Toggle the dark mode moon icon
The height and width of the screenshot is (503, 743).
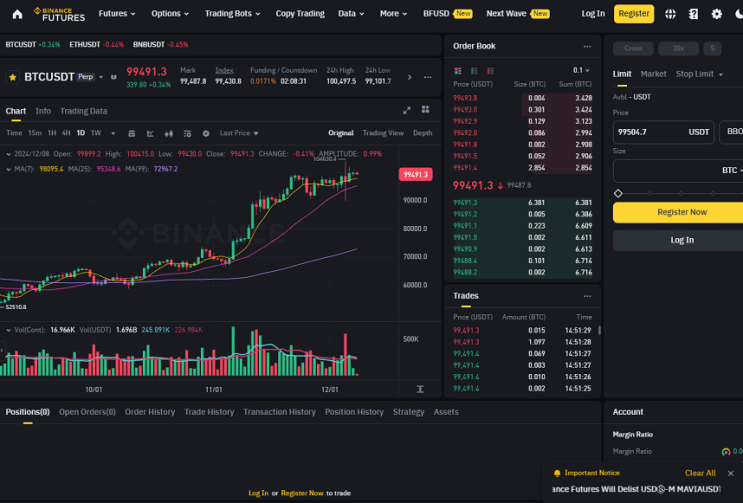pyautogui.click(x=739, y=14)
